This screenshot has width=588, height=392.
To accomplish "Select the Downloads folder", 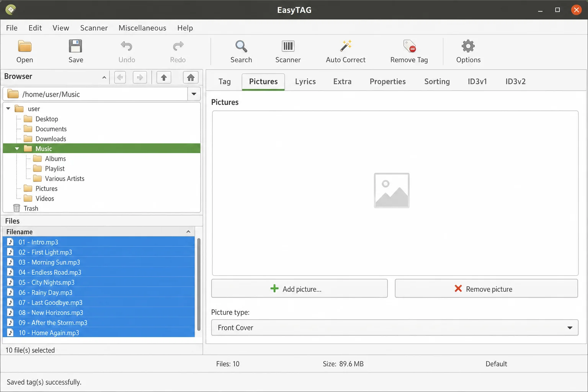I will pos(51,139).
